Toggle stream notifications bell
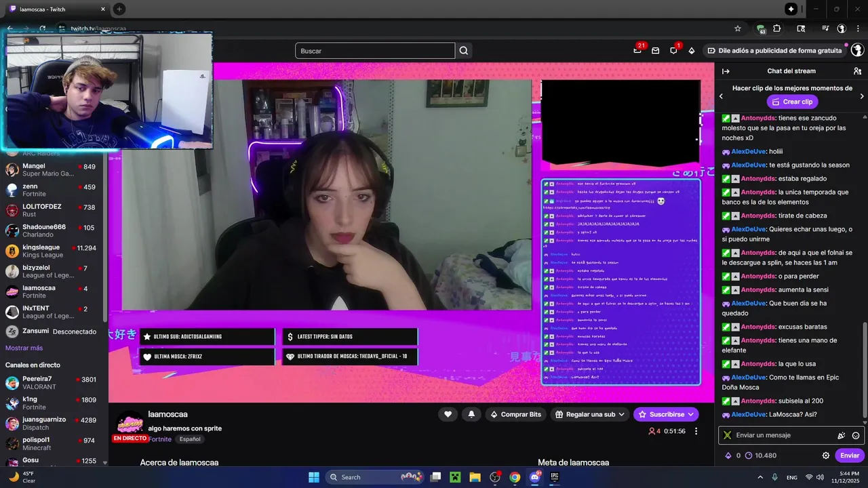Screen dimensions: 868x488 pos(471,414)
